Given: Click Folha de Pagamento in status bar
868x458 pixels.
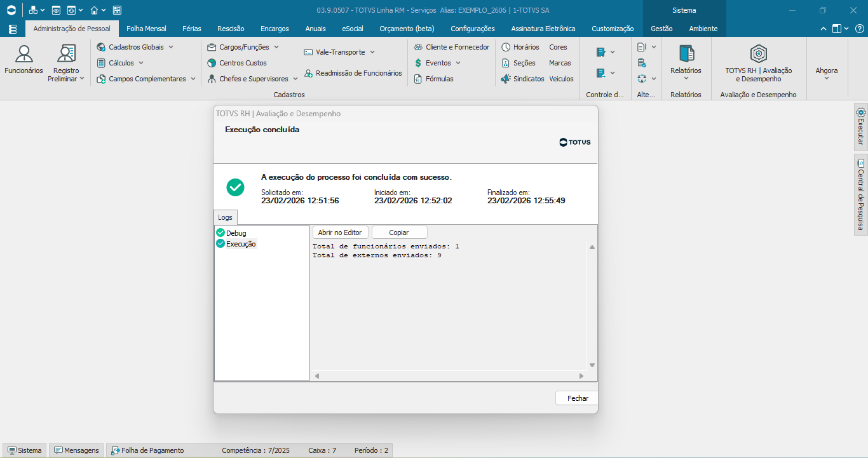Looking at the screenshot, I should pos(147,450).
